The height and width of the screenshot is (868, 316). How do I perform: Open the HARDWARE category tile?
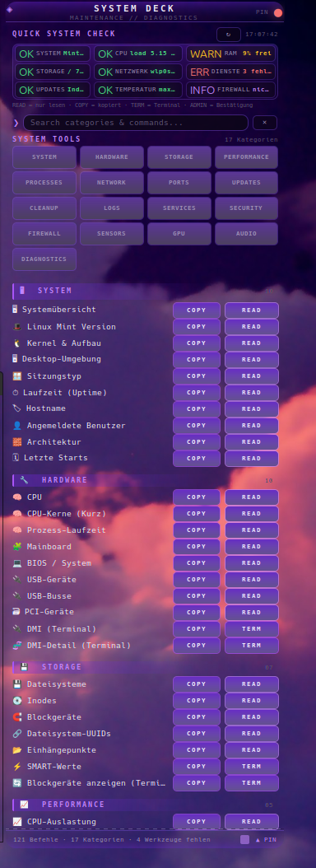(x=112, y=157)
